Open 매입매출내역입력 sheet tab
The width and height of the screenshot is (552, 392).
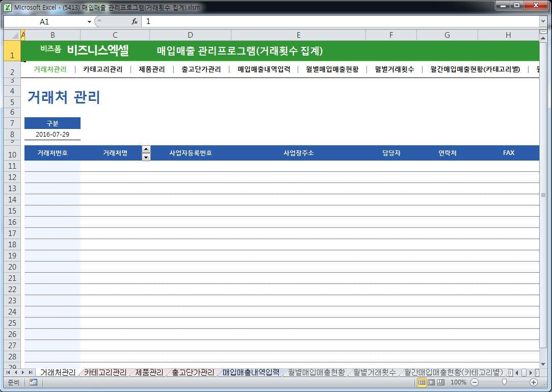click(251, 372)
